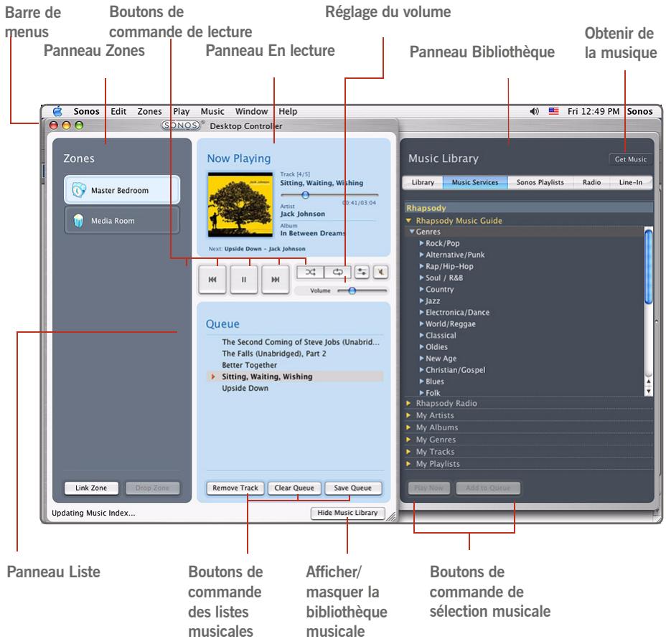Open the equalizer settings icon
Image resolution: width=666 pixels, height=644 pixels.
[x=362, y=272]
